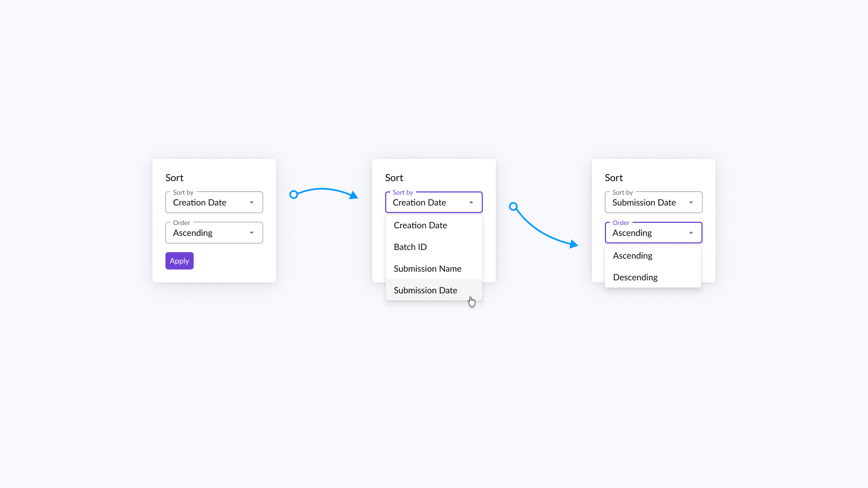Click the chevron on the Submission Date selector
Viewport: 868px width, 488px height.
[691, 202]
